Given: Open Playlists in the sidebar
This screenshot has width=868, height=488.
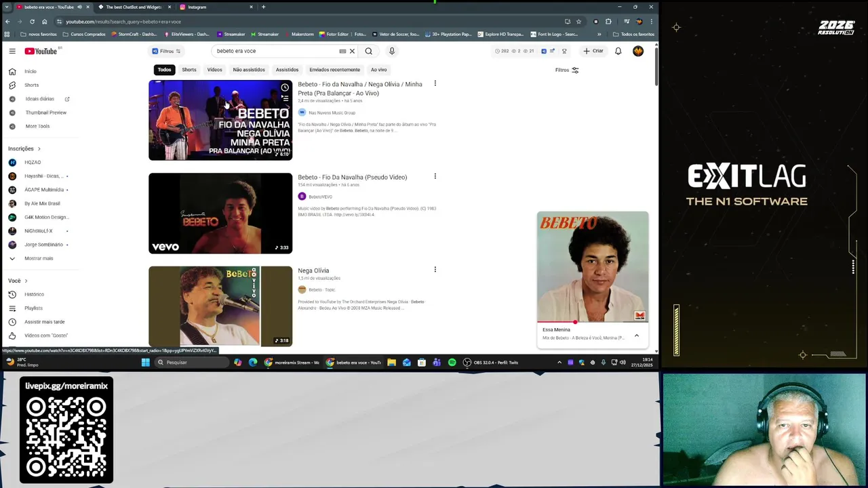Looking at the screenshot, I should point(33,308).
